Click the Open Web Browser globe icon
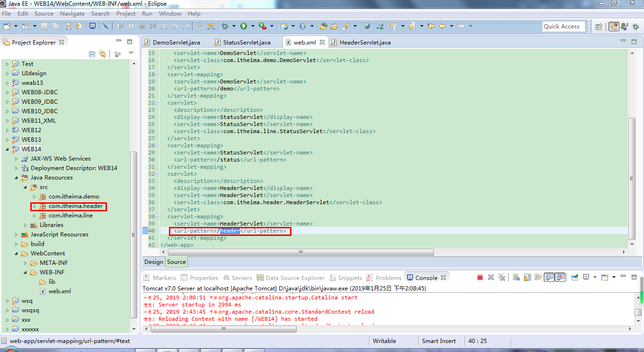644x352 pixels. [367, 26]
